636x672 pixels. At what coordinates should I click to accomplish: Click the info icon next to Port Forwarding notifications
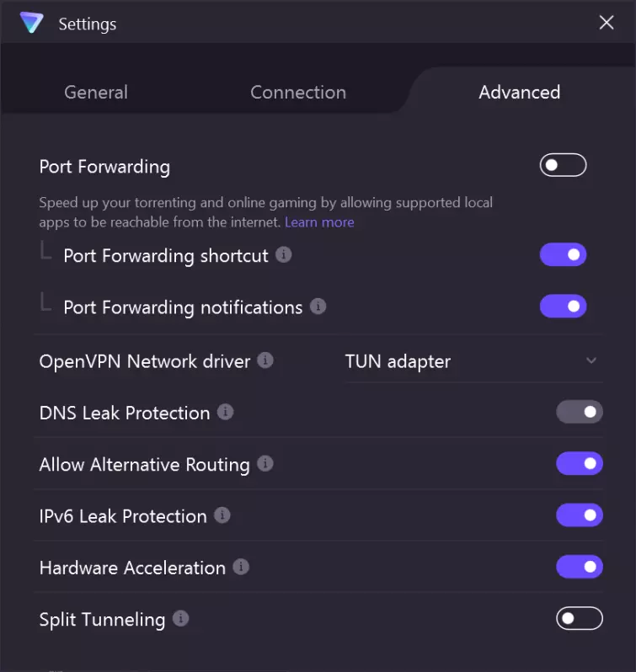tap(318, 307)
